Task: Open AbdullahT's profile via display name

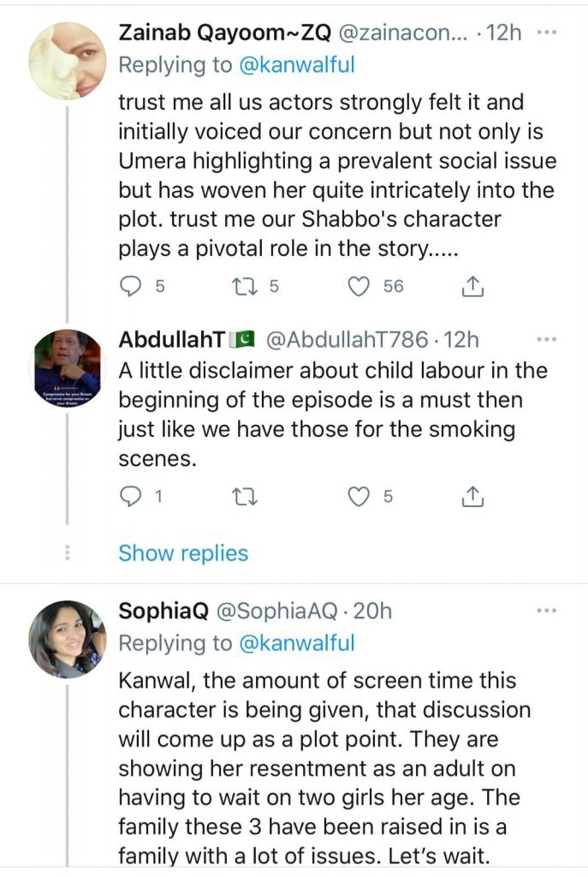Action: [x=171, y=340]
